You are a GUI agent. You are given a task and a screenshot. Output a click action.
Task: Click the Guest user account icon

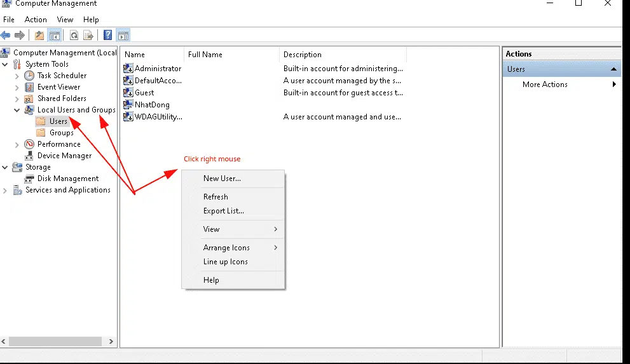click(x=128, y=92)
